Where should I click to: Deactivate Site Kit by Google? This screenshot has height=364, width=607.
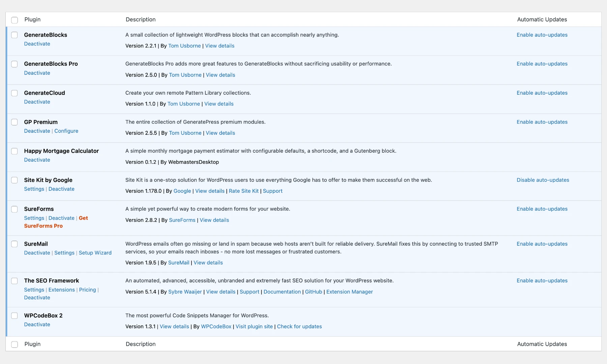point(61,189)
